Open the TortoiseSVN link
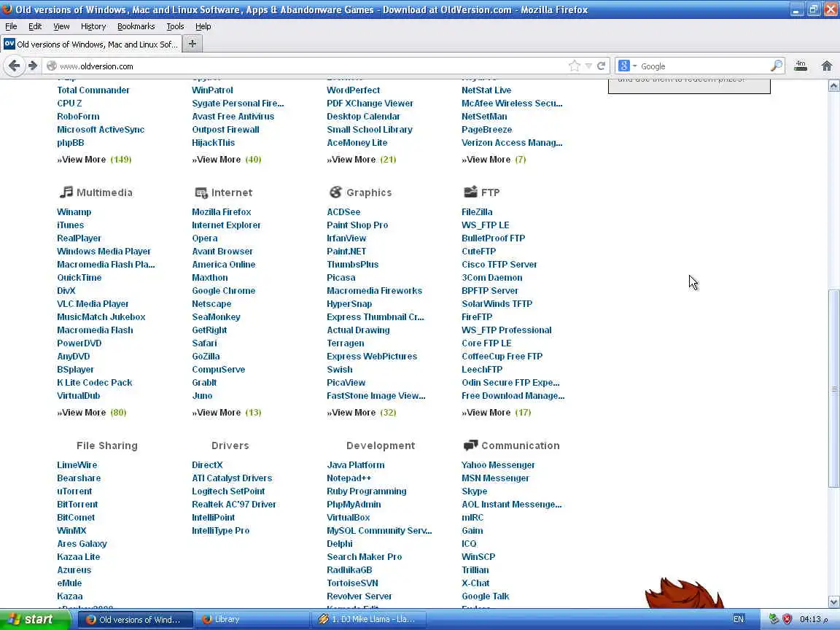840x630 pixels. pos(352,583)
